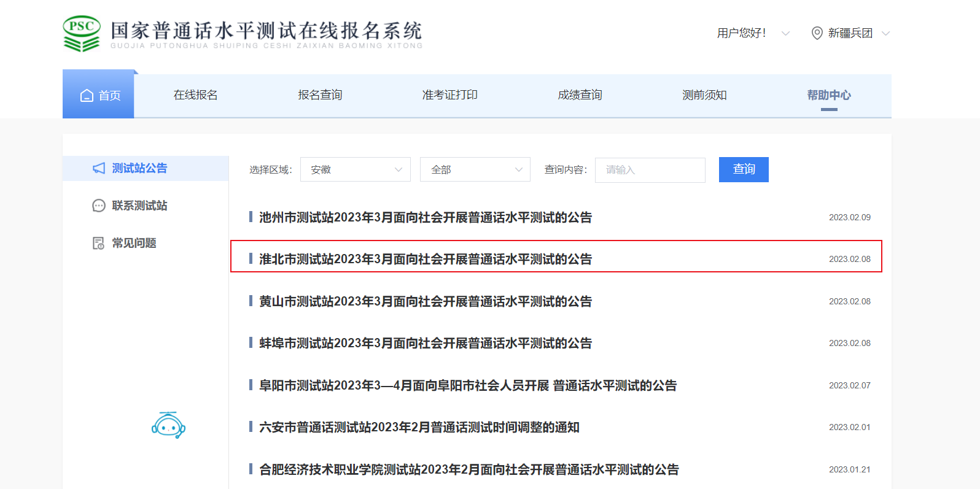This screenshot has height=489, width=980.
Task: Switch to the 成绩查询 tab
Action: (x=580, y=95)
